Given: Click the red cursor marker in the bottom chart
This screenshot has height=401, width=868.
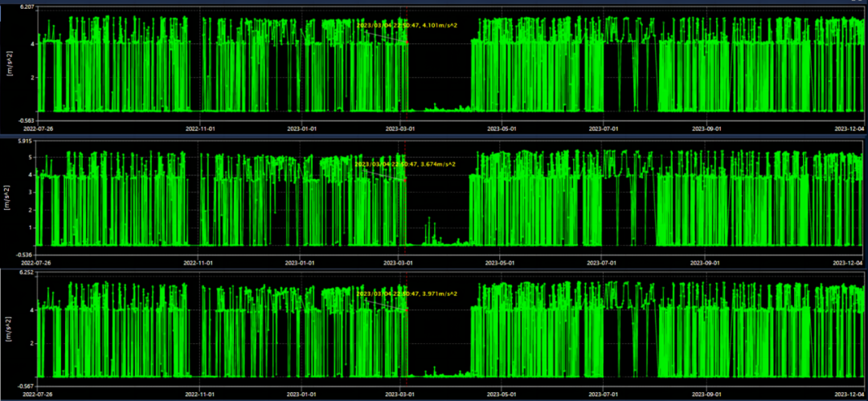Looking at the screenshot, I should click(x=407, y=309).
